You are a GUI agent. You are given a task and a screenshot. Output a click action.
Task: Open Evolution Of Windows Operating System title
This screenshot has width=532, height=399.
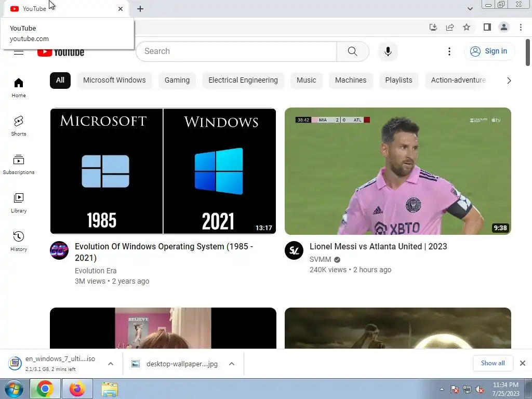pyautogui.click(x=164, y=252)
